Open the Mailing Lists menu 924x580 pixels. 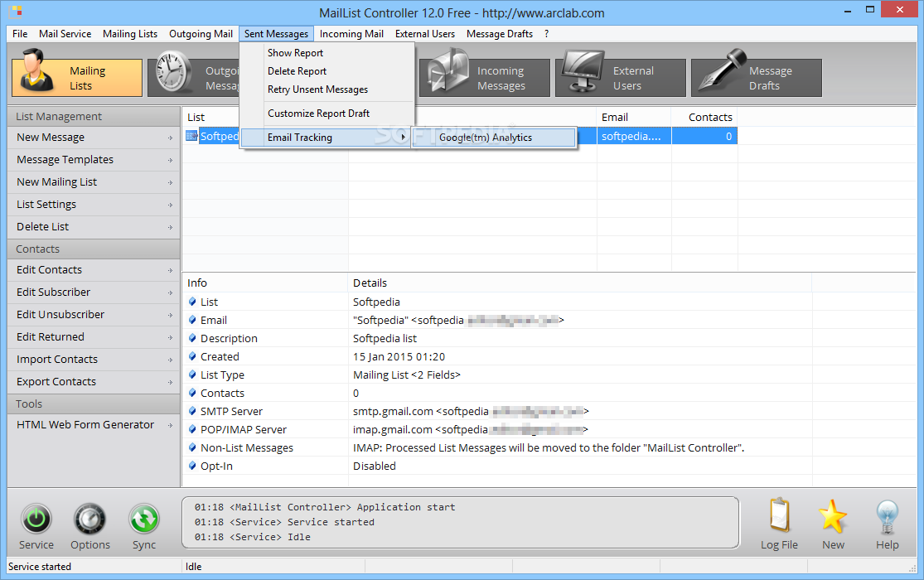130,34
